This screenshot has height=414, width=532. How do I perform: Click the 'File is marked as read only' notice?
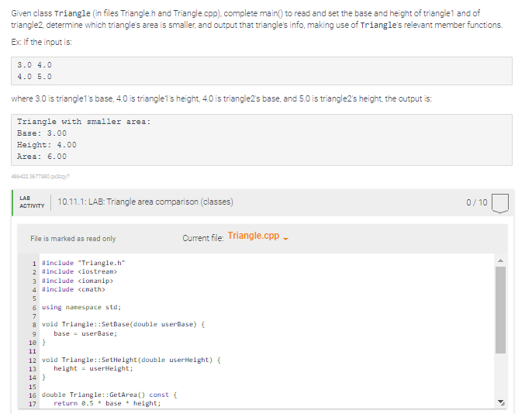pyautogui.click(x=73, y=239)
